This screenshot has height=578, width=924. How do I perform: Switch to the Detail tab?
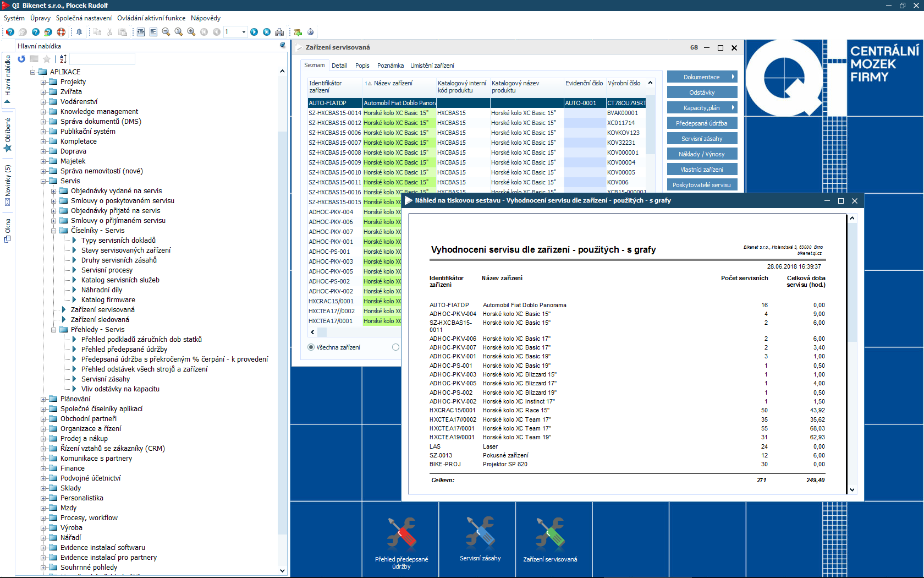click(x=339, y=66)
